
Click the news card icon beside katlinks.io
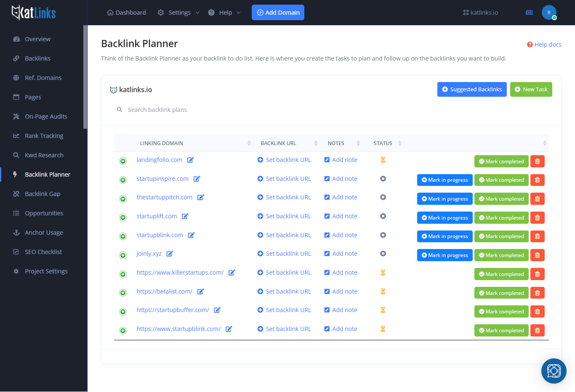pyautogui.click(x=530, y=13)
